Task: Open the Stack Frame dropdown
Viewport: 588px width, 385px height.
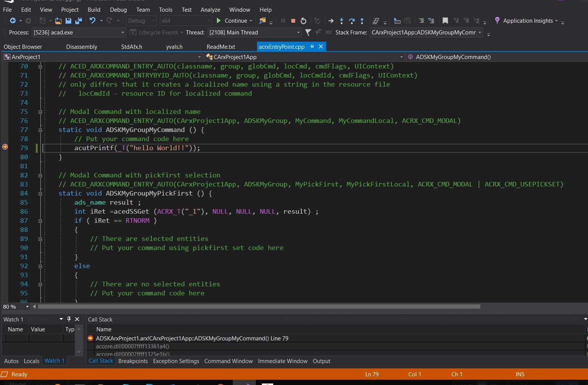Action: click(480, 33)
